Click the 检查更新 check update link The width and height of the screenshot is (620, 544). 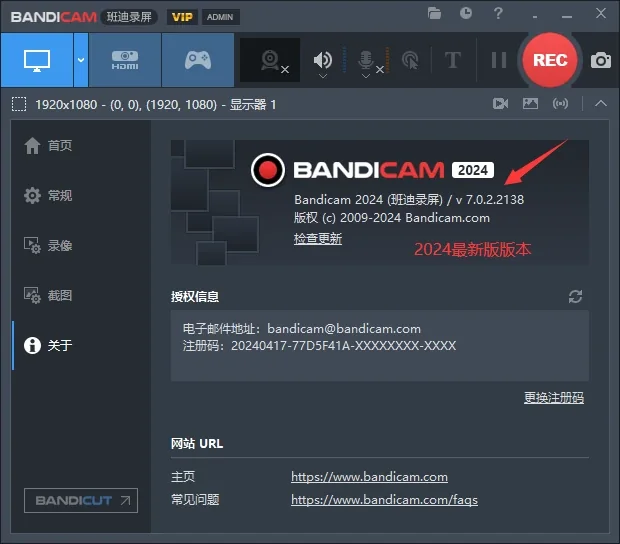[318, 239]
